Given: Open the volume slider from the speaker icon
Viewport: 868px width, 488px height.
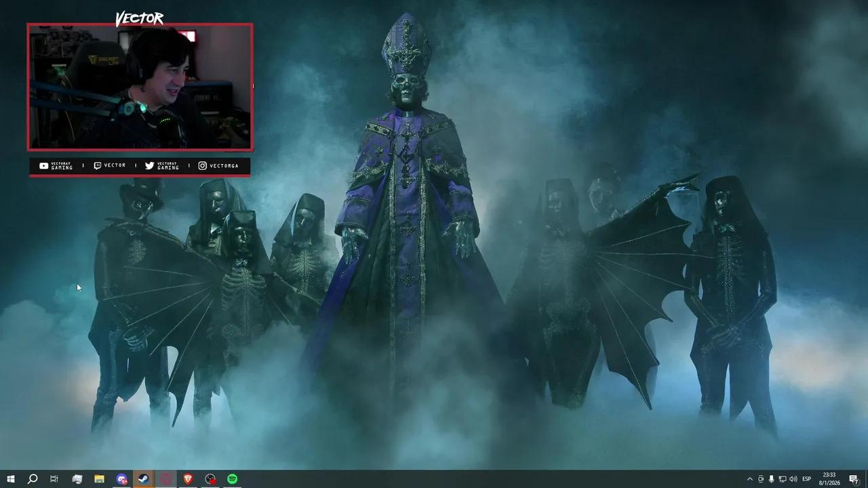Looking at the screenshot, I should [793, 479].
